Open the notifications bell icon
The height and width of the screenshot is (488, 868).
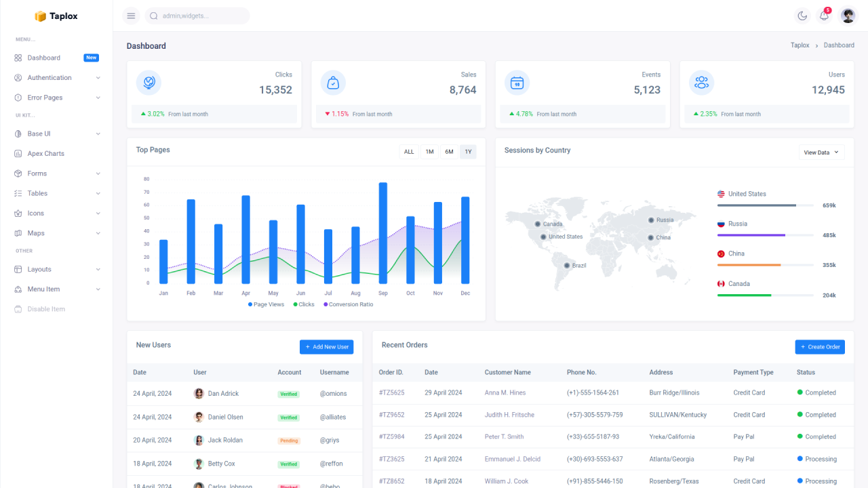click(x=823, y=15)
